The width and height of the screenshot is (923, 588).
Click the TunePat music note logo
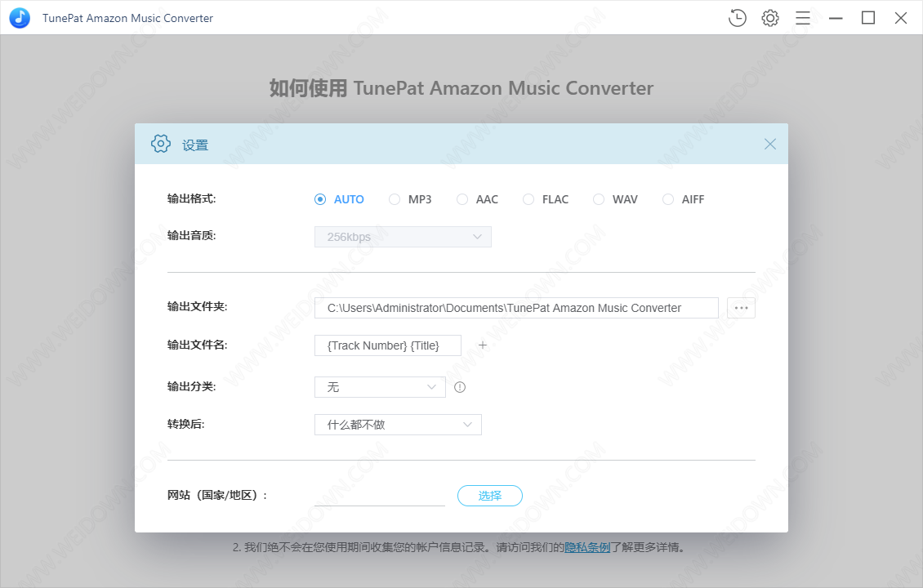click(x=20, y=18)
